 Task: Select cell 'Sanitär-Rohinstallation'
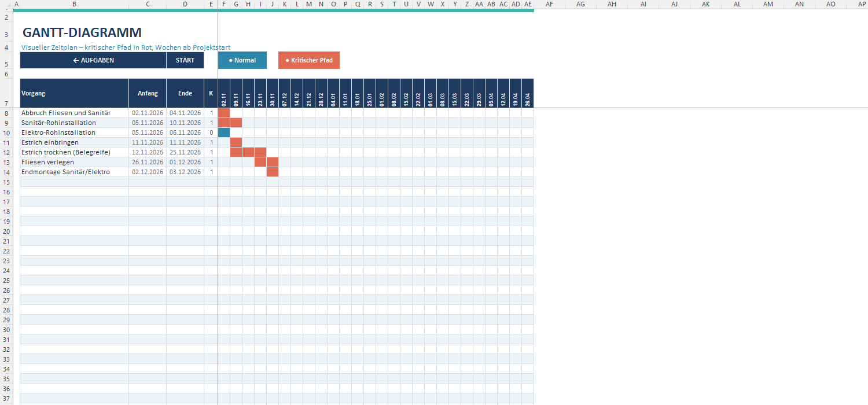coord(75,123)
